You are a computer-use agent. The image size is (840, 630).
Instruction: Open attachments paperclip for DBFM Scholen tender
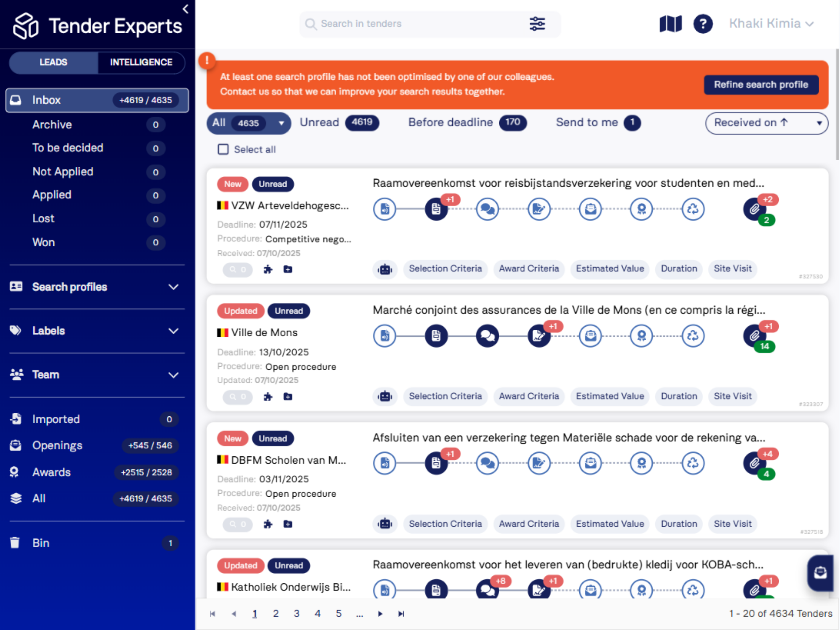[x=755, y=463]
